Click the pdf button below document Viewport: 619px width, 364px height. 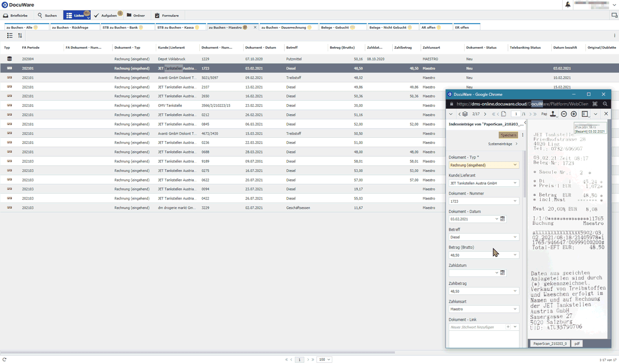577,344
